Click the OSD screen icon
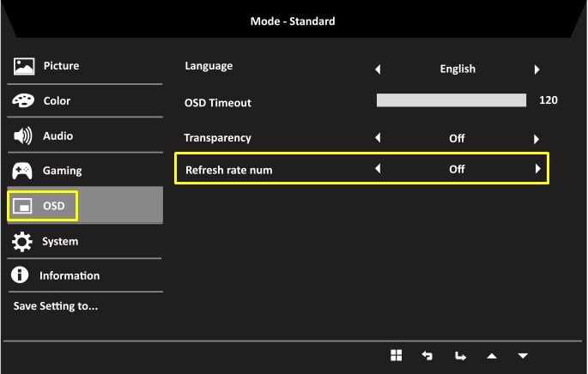Viewport: 588px width, 374px height. pyautogui.click(x=22, y=206)
